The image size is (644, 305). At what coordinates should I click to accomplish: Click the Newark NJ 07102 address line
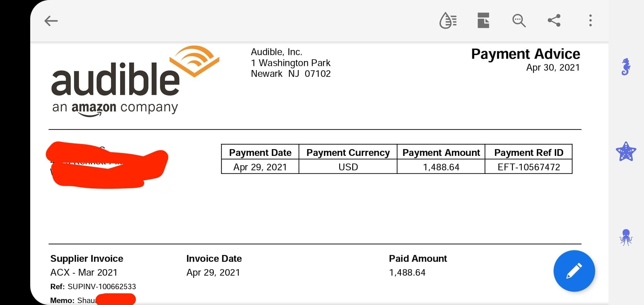291,74
